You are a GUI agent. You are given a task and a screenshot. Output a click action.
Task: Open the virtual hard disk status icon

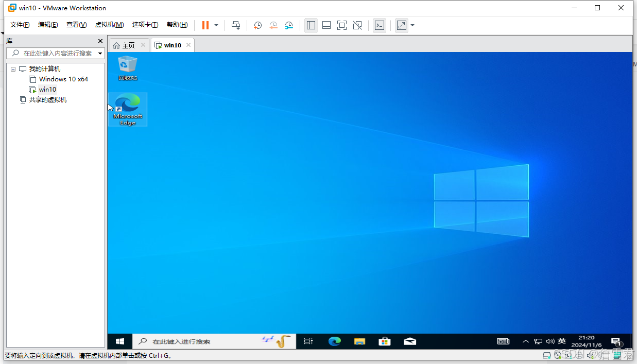tap(547, 355)
